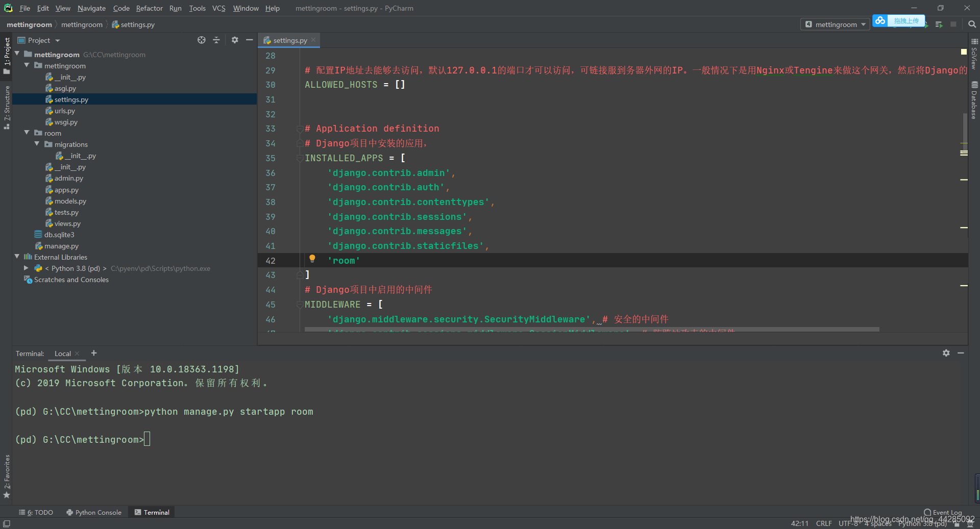Viewport: 980px width, 529px height.
Task: Open the Refactor menu
Action: [x=149, y=8]
